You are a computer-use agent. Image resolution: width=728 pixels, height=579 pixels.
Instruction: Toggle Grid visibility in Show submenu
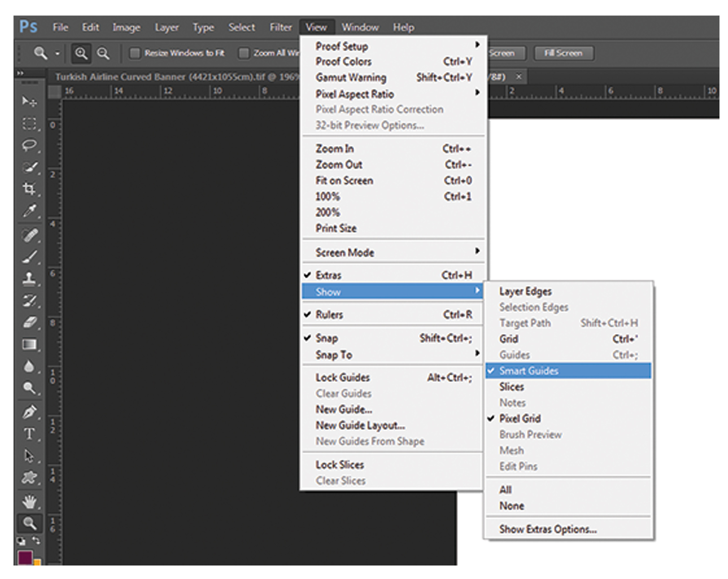[x=568, y=339]
